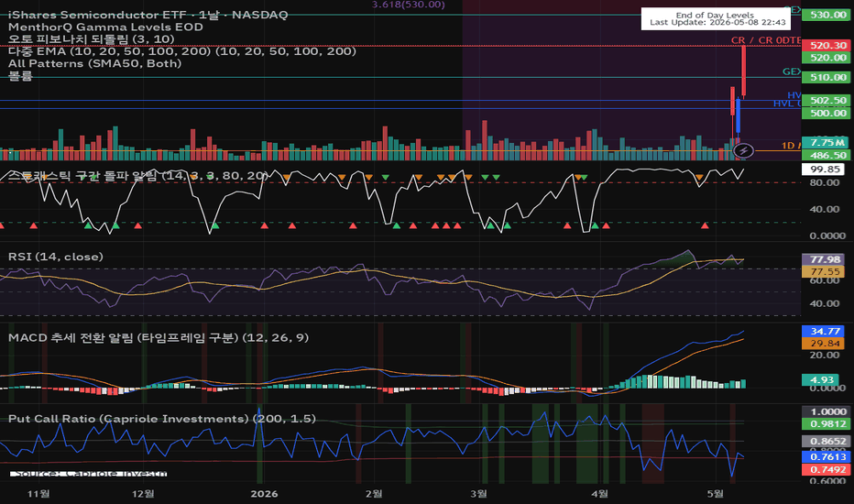
Task: Click the 스토캐스틱 구간 돌파 알림 indicator title
Action: 138,175
